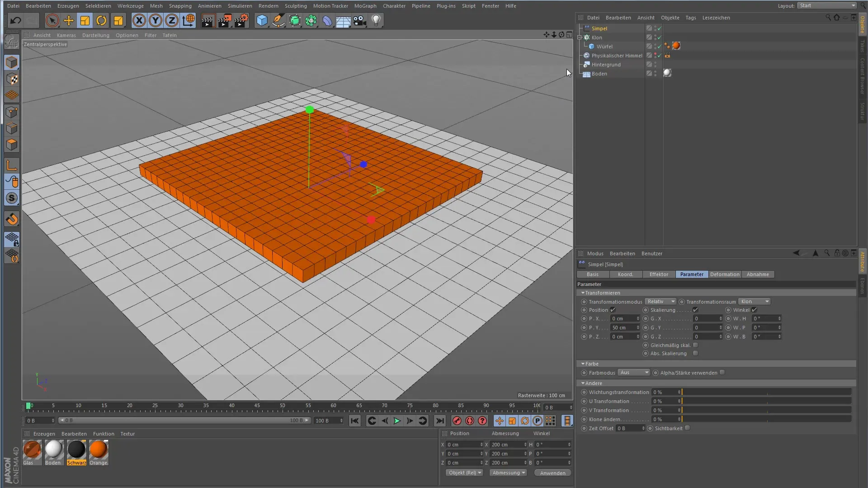
Task: Enable the Sichtbarkeit checkbox
Action: [x=688, y=428]
